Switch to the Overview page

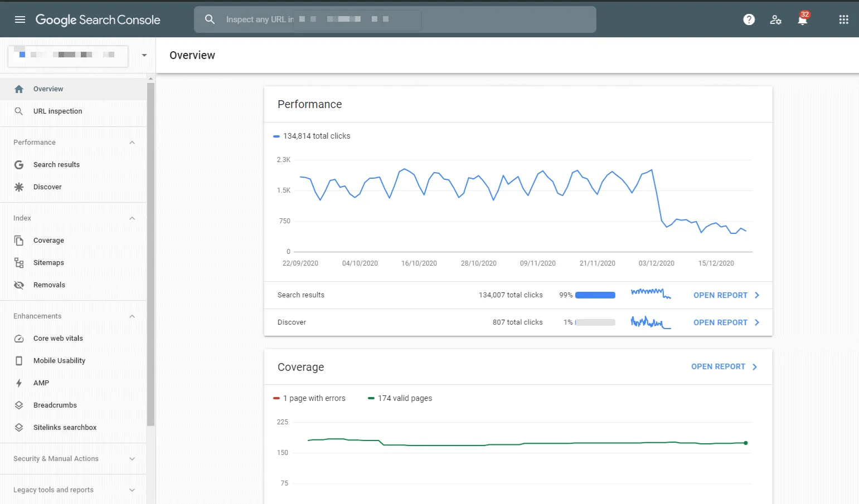48,89
